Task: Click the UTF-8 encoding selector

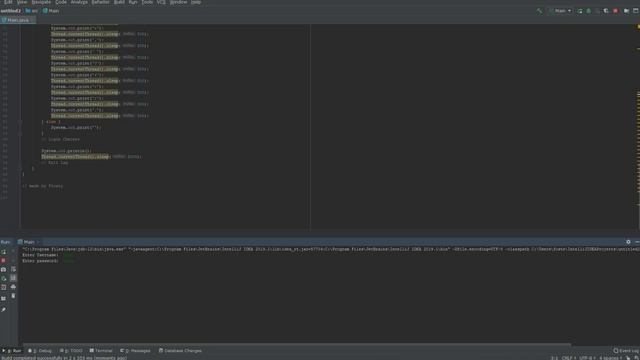Action: [x=587, y=358]
